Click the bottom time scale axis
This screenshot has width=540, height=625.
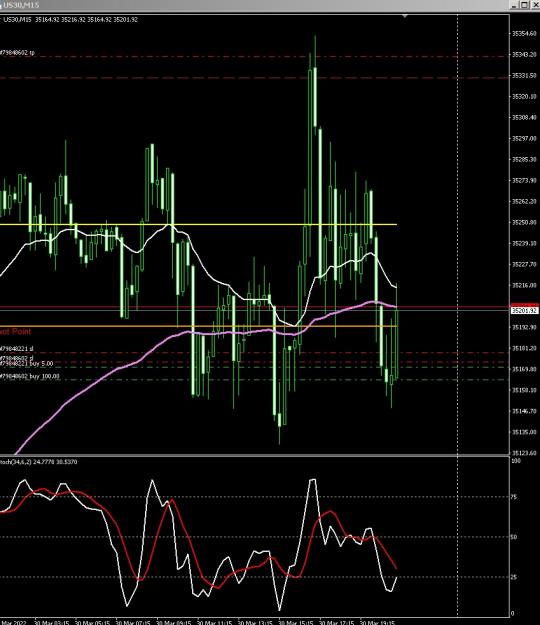click(255, 622)
